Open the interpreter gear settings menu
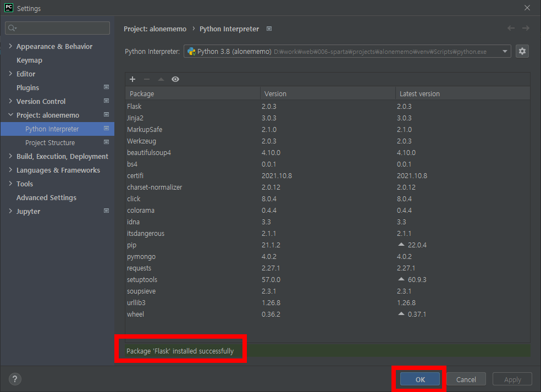541x392 pixels. pyautogui.click(x=522, y=52)
